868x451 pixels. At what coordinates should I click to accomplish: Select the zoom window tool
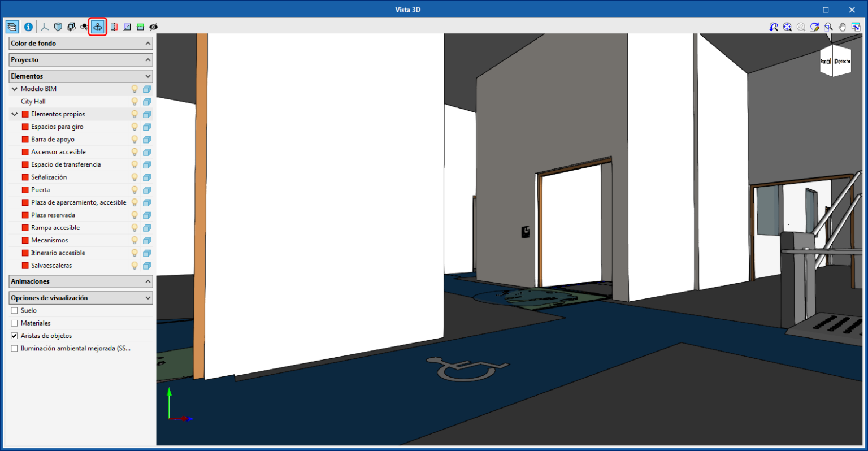tap(828, 27)
